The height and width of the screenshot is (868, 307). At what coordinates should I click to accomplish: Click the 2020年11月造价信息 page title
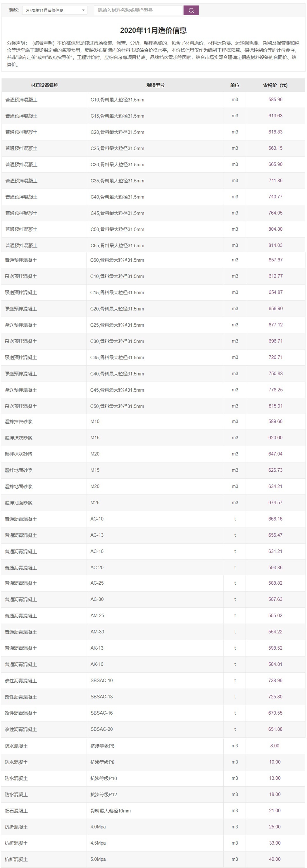pos(153,31)
